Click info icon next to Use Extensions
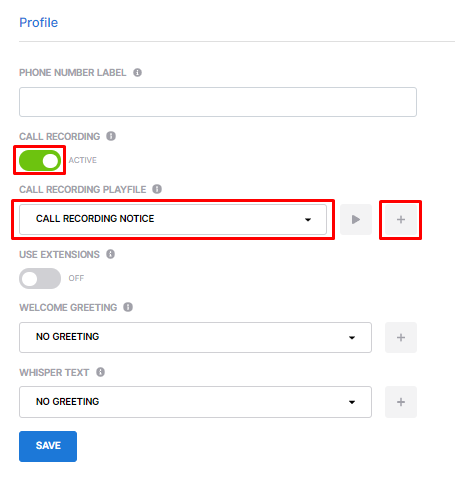Viewport: 455px width, 482px height. pos(111,254)
